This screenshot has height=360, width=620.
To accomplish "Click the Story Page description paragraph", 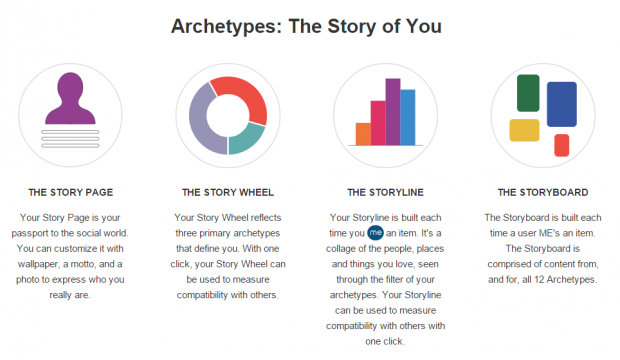I will 70,256.
